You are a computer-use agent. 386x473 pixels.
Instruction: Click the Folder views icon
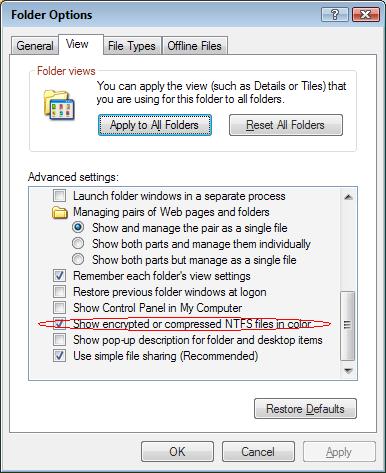click(59, 105)
